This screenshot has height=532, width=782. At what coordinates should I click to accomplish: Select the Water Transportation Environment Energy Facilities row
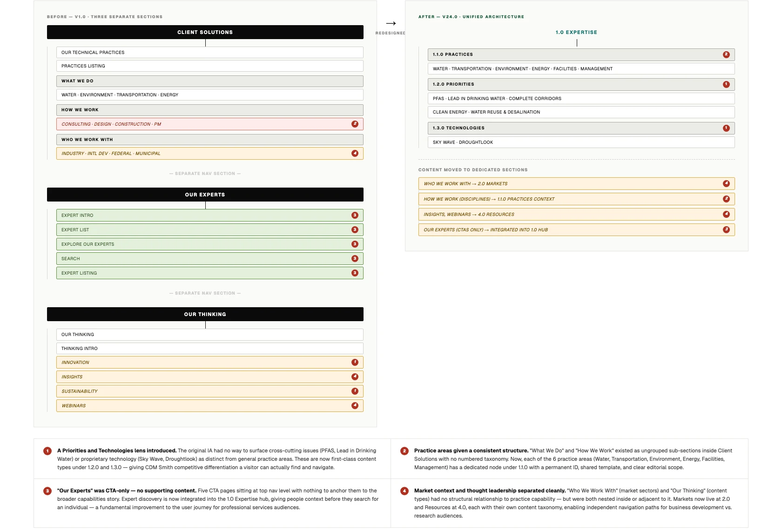tap(581, 68)
